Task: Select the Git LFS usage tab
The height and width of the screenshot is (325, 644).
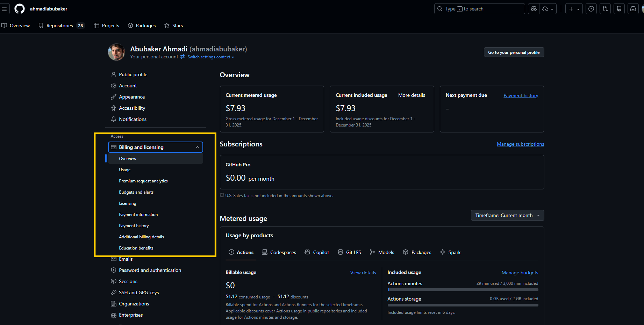Action: click(349, 252)
